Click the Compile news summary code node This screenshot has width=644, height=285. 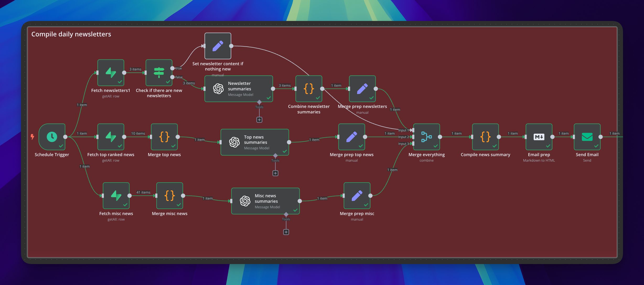pos(485,137)
